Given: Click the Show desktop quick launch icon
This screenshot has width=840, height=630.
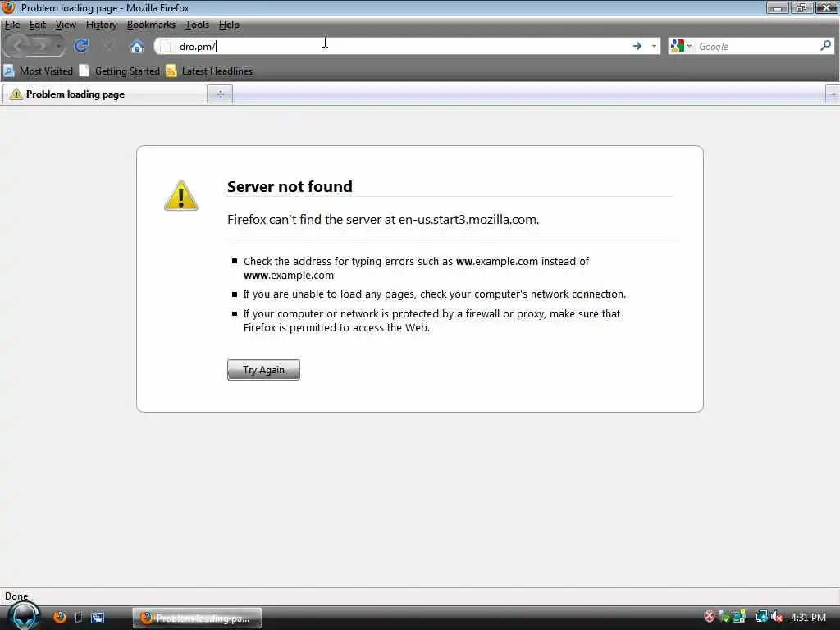Looking at the screenshot, I should [x=79, y=618].
